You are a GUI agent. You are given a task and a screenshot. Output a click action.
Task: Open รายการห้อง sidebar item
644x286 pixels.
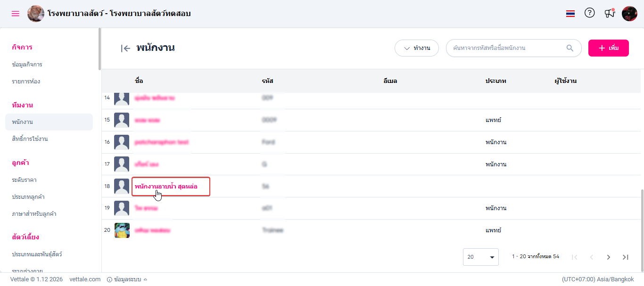pos(26,81)
